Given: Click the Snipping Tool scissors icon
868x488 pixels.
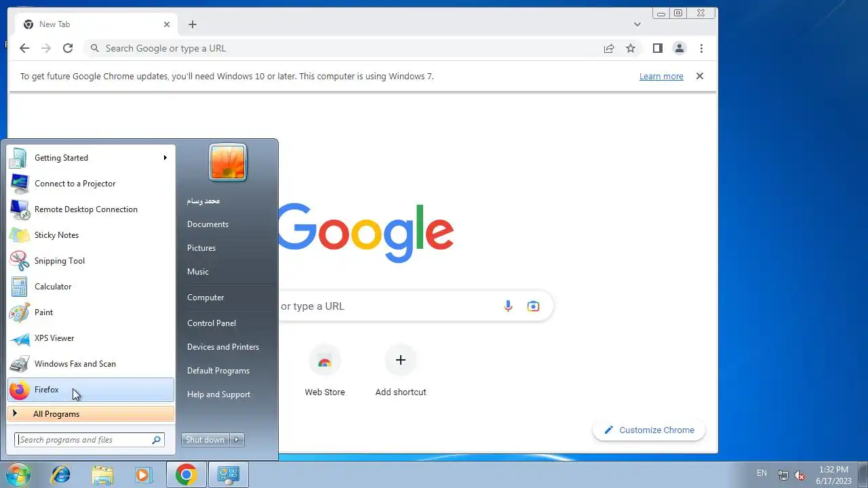Looking at the screenshot, I should click(19, 261).
